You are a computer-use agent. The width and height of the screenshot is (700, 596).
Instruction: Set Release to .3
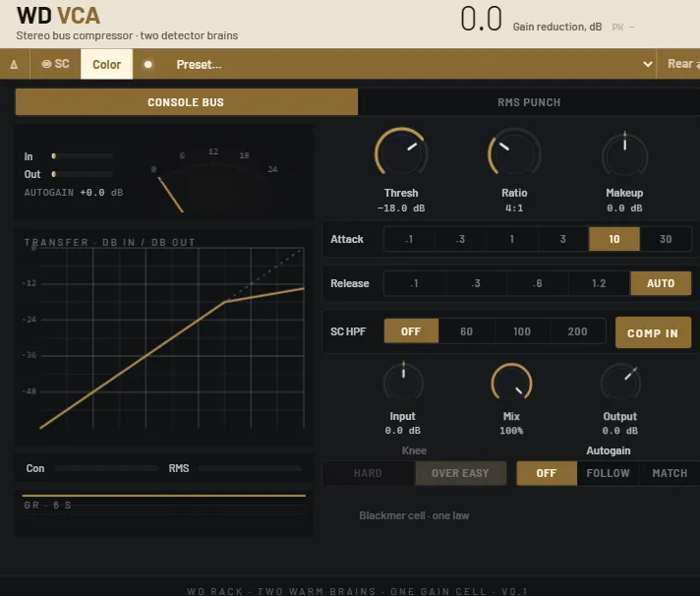point(476,283)
